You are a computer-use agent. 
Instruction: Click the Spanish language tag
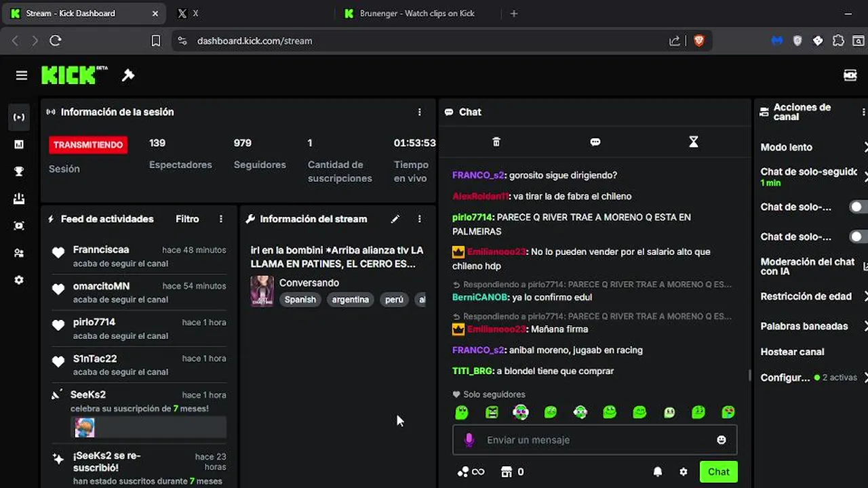click(x=300, y=300)
